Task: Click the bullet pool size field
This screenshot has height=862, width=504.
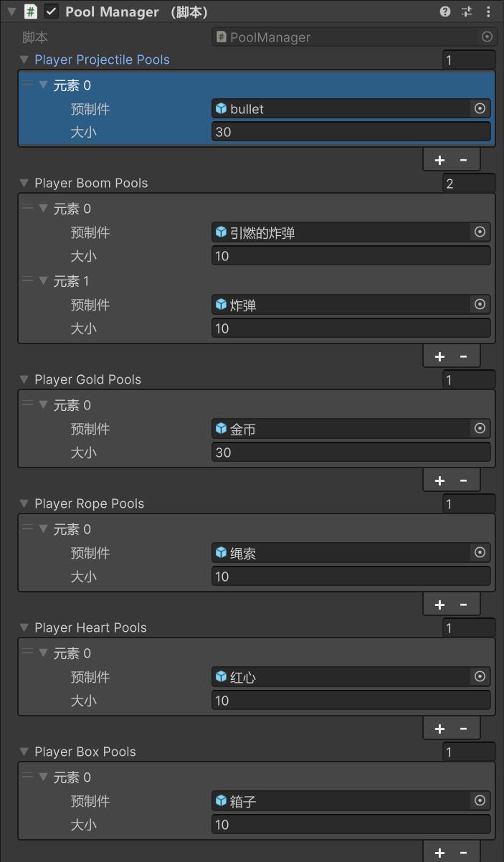Action: 351,132
